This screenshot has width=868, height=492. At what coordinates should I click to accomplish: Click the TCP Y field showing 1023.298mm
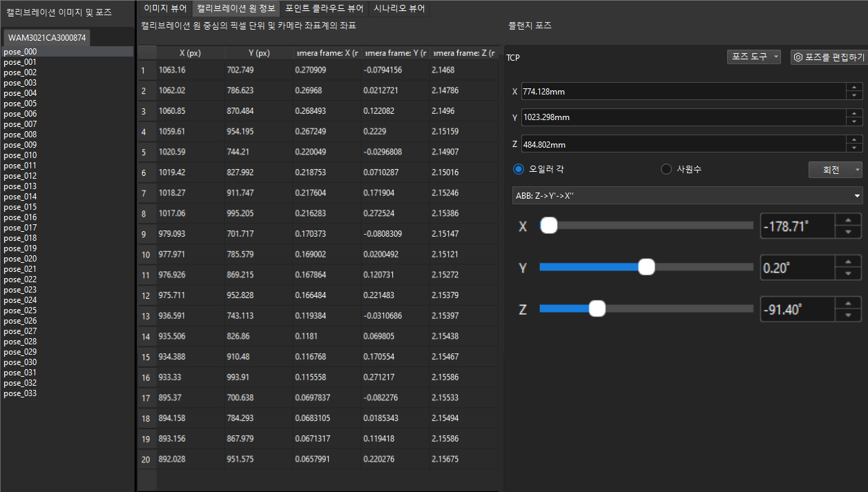pyautogui.click(x=684, y=117)
